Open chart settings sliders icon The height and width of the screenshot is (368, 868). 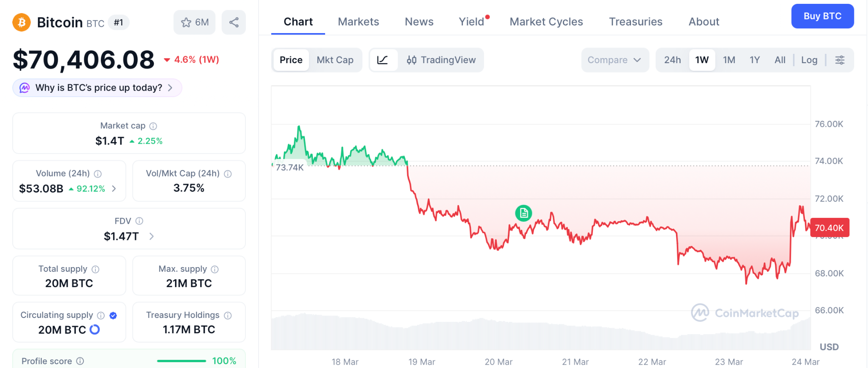click(840, 60)
